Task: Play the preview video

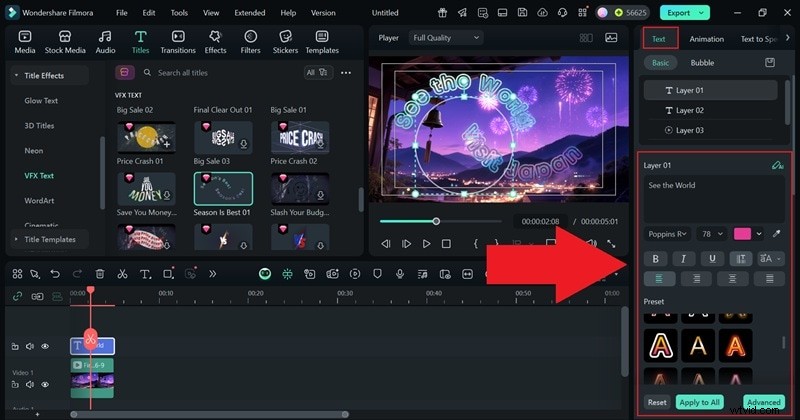Action: coord(426,244)
